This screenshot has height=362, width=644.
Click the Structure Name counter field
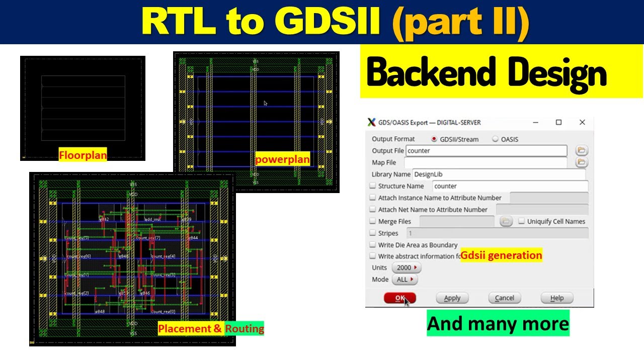tap(510, 186)
